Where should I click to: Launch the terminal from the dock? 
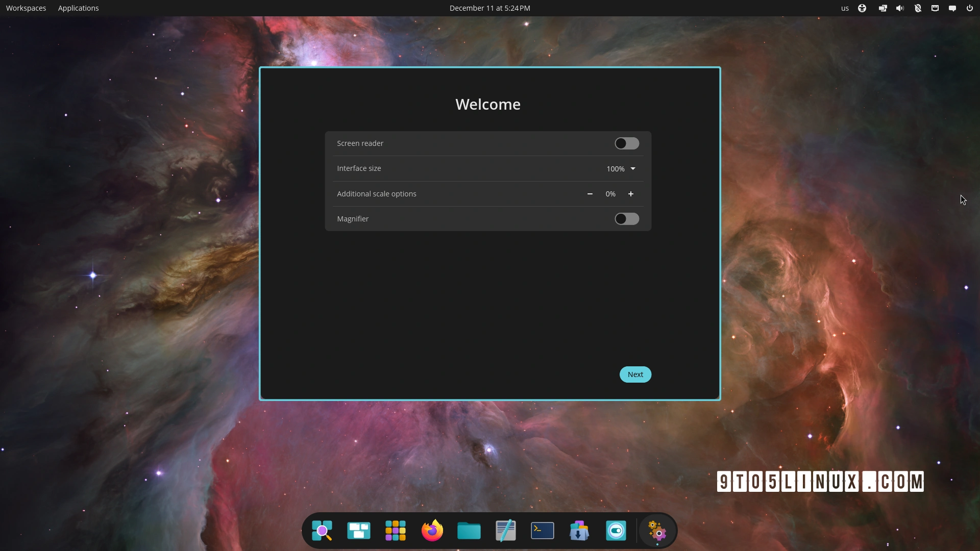(x=543, y=531)
